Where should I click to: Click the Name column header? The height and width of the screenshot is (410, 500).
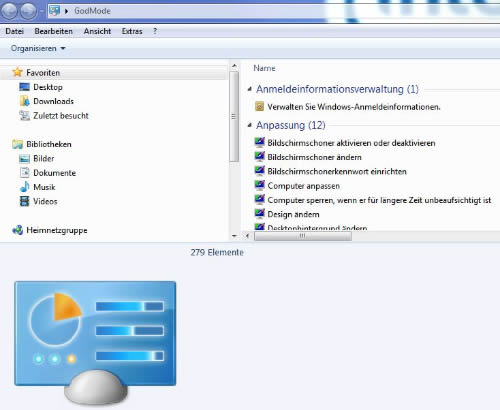click(x=264, y=68)
